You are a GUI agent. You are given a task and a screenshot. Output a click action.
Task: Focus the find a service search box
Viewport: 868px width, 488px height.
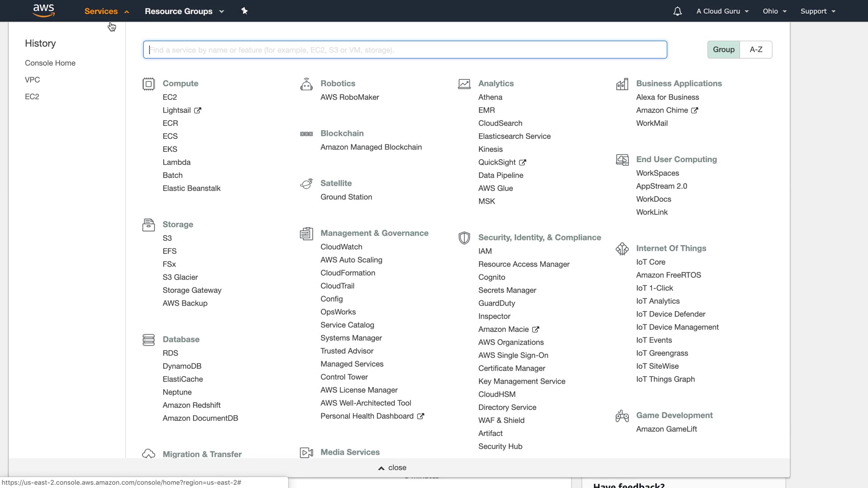click(x=405, y=50)
